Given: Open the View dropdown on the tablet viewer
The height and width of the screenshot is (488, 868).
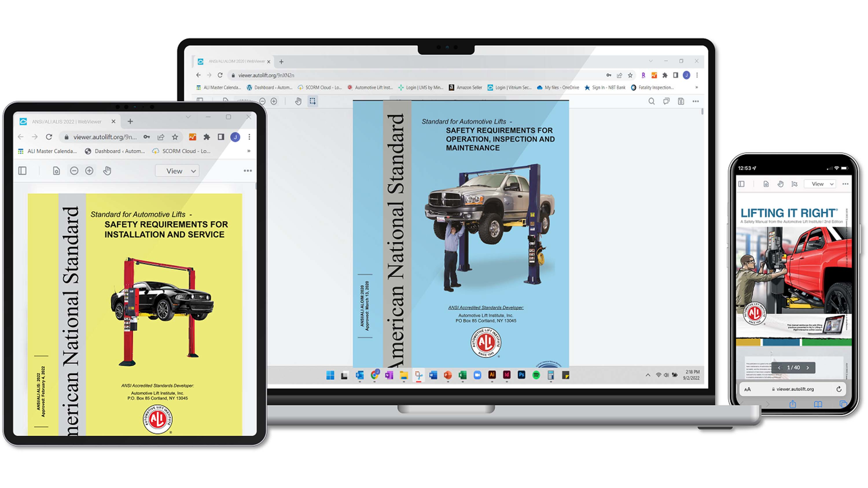Looking at the screenshot, I should (x=176, y=170).
